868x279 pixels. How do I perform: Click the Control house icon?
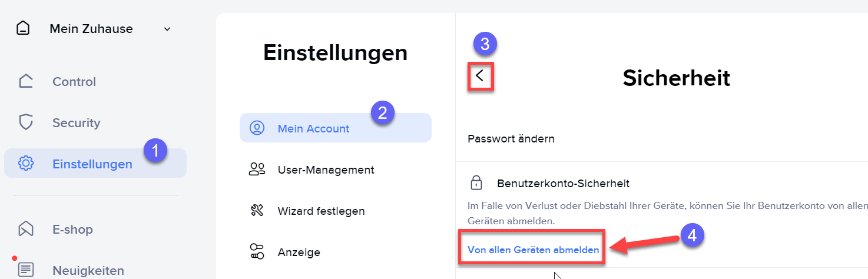[25, 81]
